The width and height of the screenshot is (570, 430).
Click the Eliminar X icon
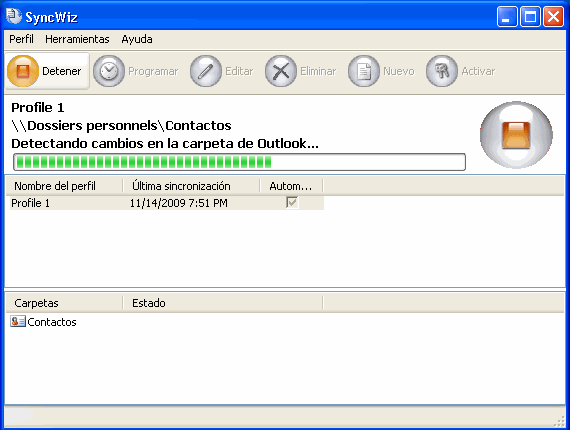click(x=281, y=71)
